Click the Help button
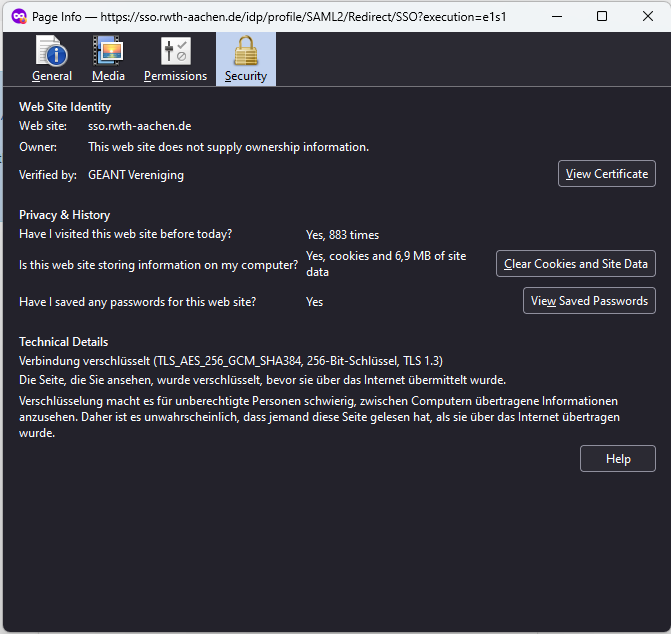 617,459
